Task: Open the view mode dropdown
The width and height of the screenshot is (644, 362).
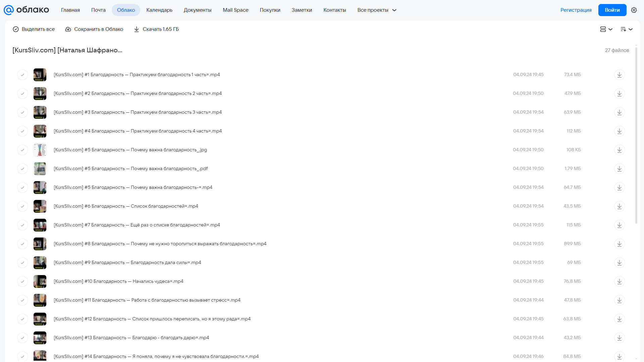Action: click(606, 29)
